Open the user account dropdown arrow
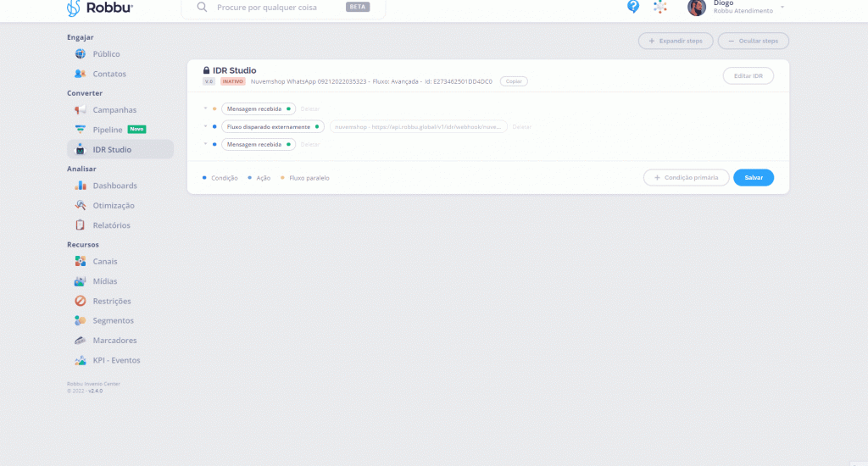868x466 pixels. [x=782, y=8]
